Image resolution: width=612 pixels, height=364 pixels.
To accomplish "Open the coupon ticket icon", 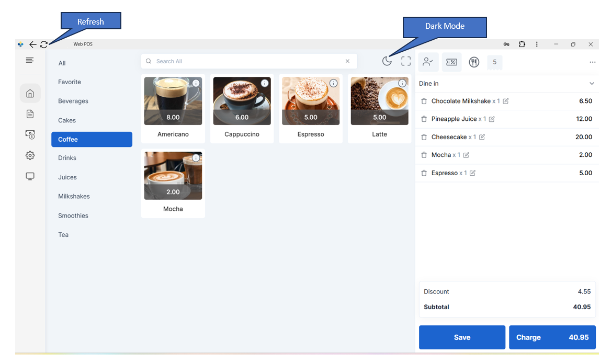I will point(451,62).
